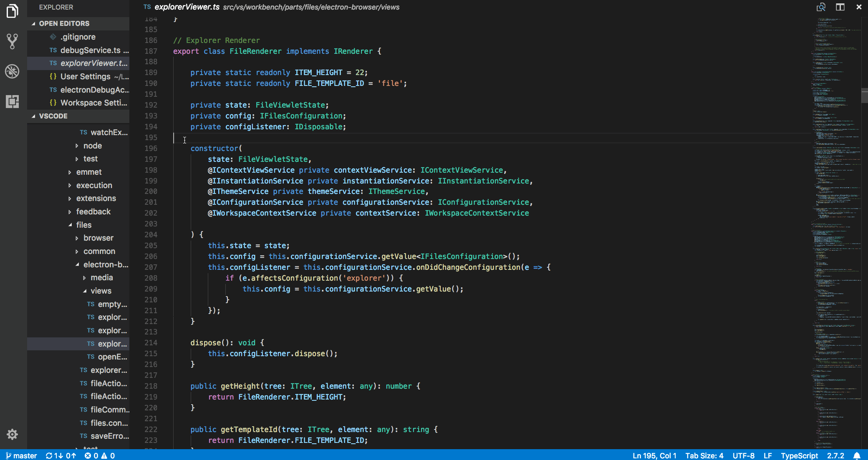The height and width of the screenshot is (460, 868).
Task: Toggle visibility of OPEN EDITORS section
Action: tap(33, 23)
